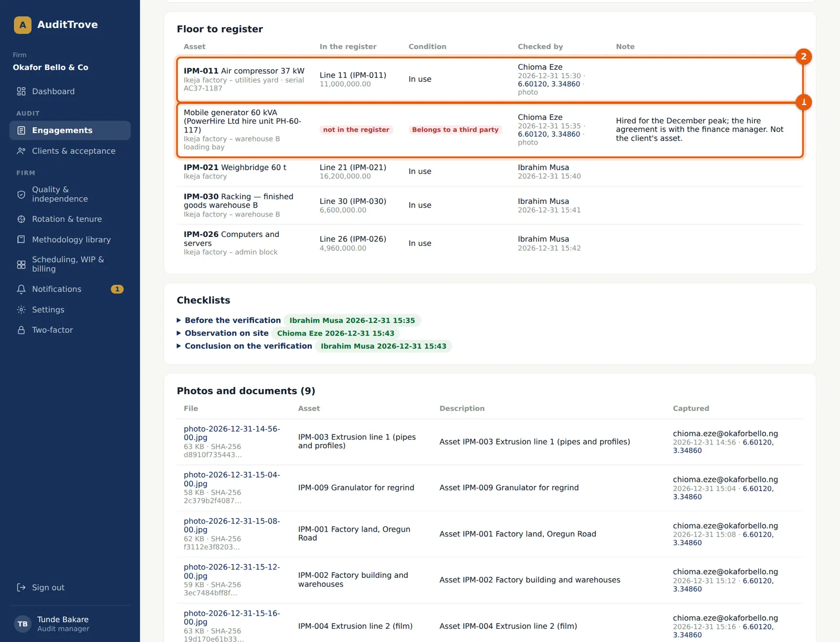Click Sign out

pyautogui.click(x=70, y=587)
